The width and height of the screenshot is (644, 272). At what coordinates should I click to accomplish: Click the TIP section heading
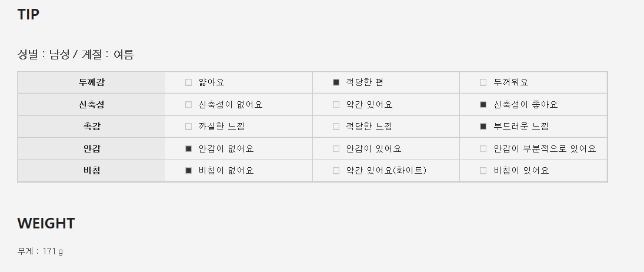coord(28,15)
